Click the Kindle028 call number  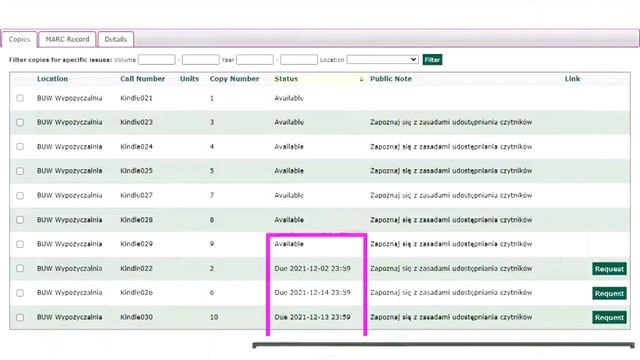tap(136, 220)
